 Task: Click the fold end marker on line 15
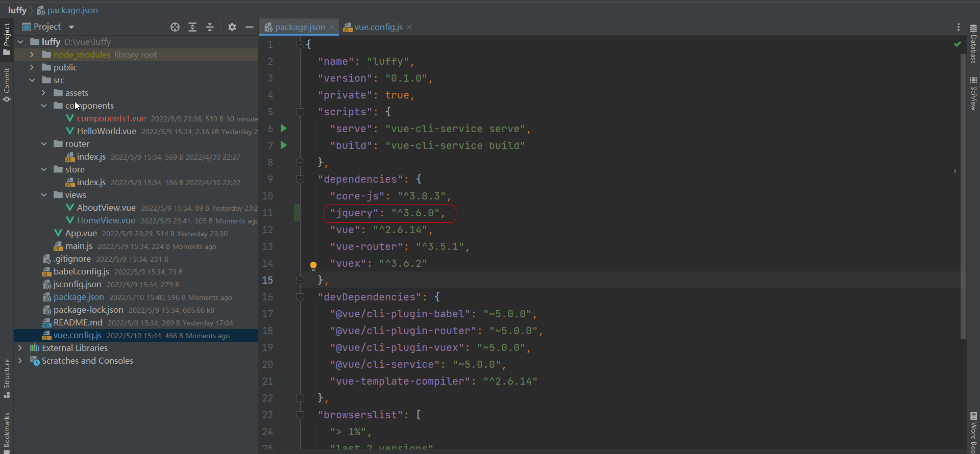click(300, 280)
